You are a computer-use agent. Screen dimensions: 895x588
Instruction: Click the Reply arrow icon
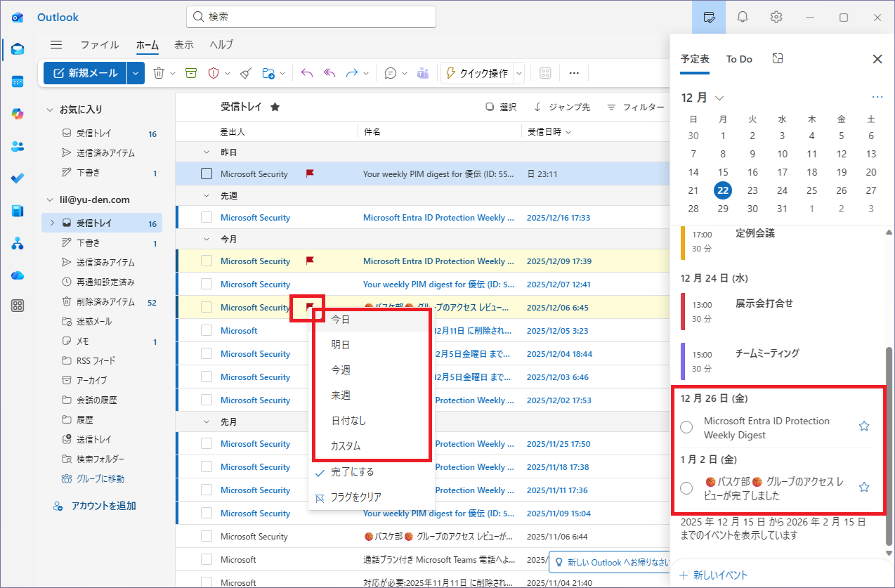click(306, 73)
